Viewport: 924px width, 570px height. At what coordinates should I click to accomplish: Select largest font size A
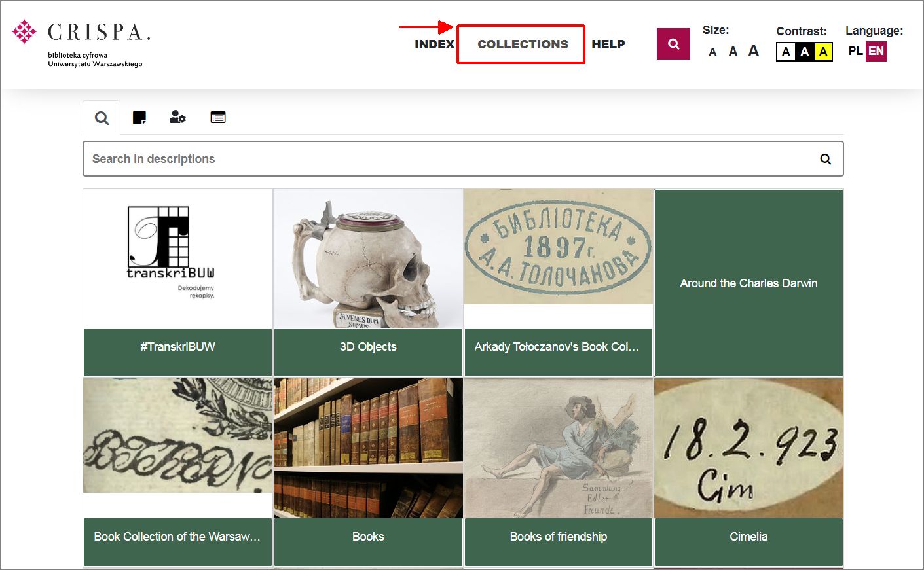pyautogui.click(x=754, y=51)
